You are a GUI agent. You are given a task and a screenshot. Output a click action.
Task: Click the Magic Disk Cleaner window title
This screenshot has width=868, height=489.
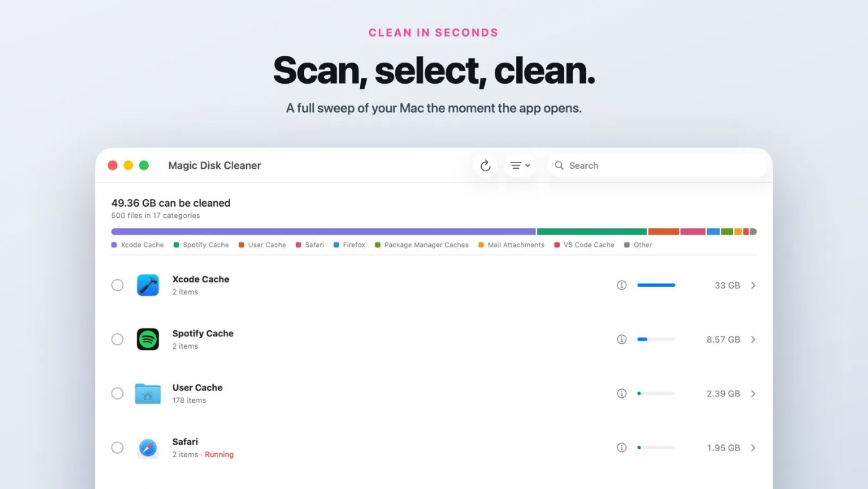215,166
